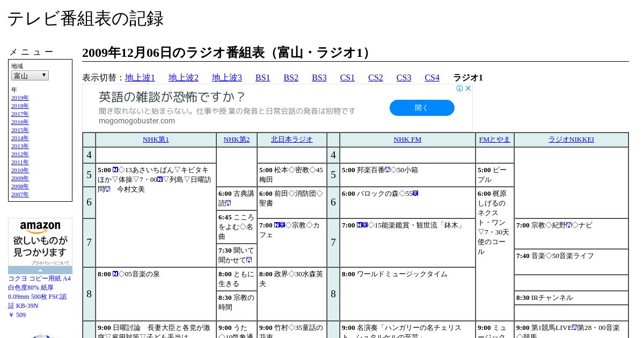Open the 2013年 archive link
Image resolution: width=644 pixels, height=338 pixels.
point(20,146)
